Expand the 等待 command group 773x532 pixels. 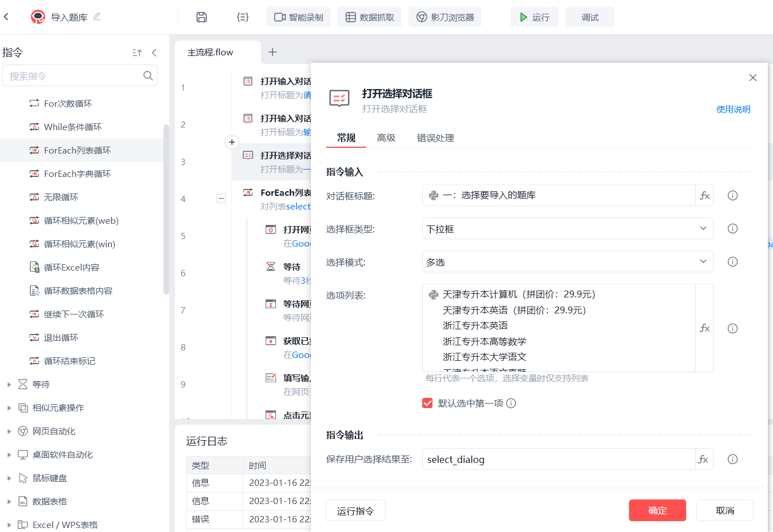[9, 385]
